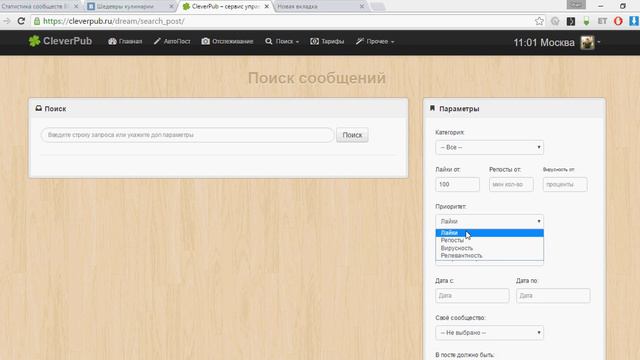Viewport: 640px width, 360px height.
Task: Click the Поиск сообщений page heading
Action: click(317, 78)
